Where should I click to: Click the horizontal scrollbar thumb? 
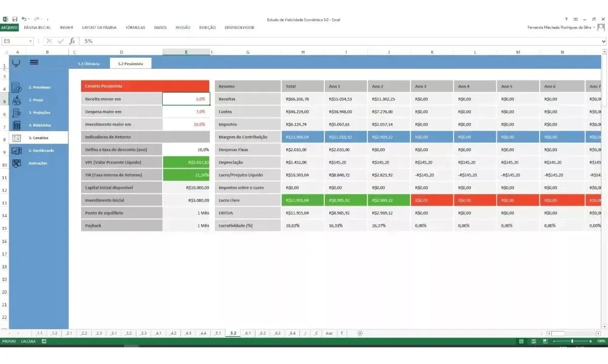pos(558,333)
